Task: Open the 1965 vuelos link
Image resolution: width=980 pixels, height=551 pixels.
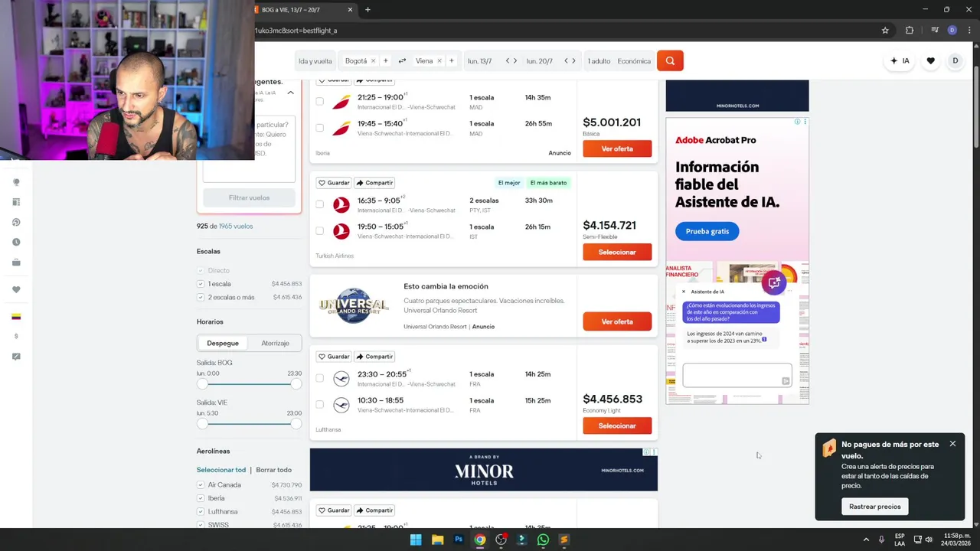Action: pyautogui.click(x=236, y=226)
